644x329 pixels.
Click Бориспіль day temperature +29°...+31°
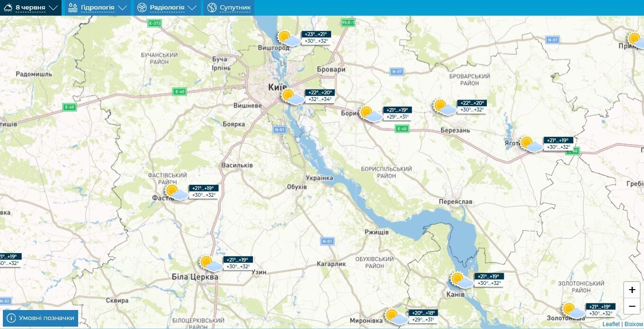click(397, 117)
